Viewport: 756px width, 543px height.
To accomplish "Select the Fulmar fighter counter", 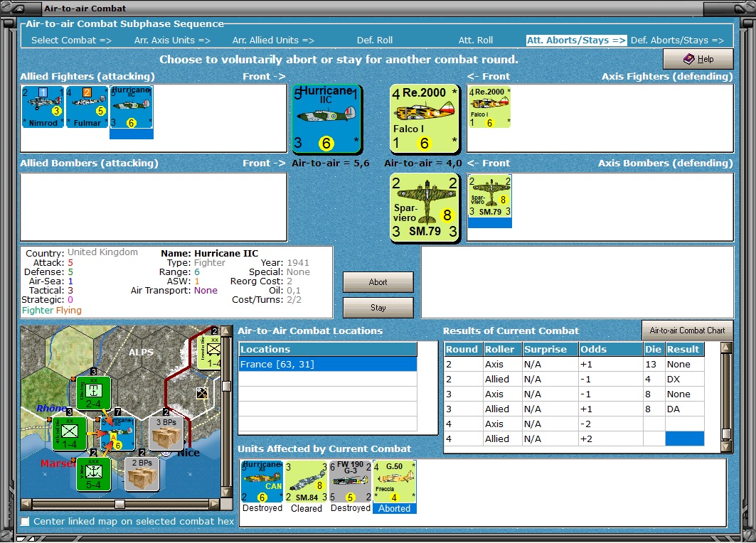I will pyautogui.click(x=87, y=107).
